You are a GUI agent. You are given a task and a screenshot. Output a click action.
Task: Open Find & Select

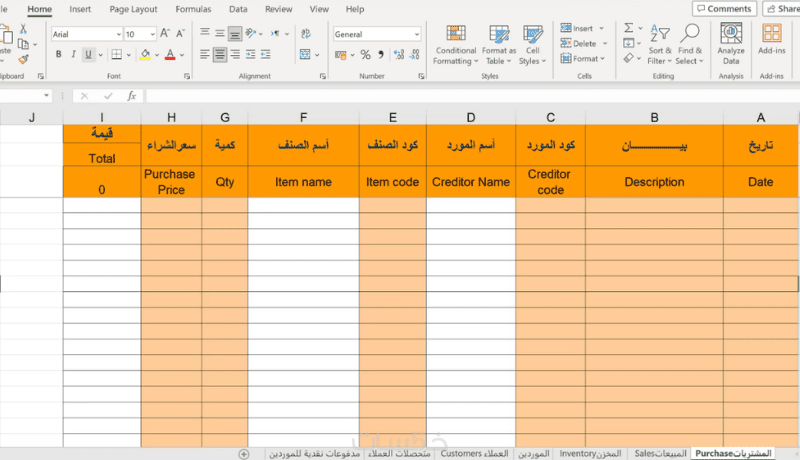coord(689,45)
